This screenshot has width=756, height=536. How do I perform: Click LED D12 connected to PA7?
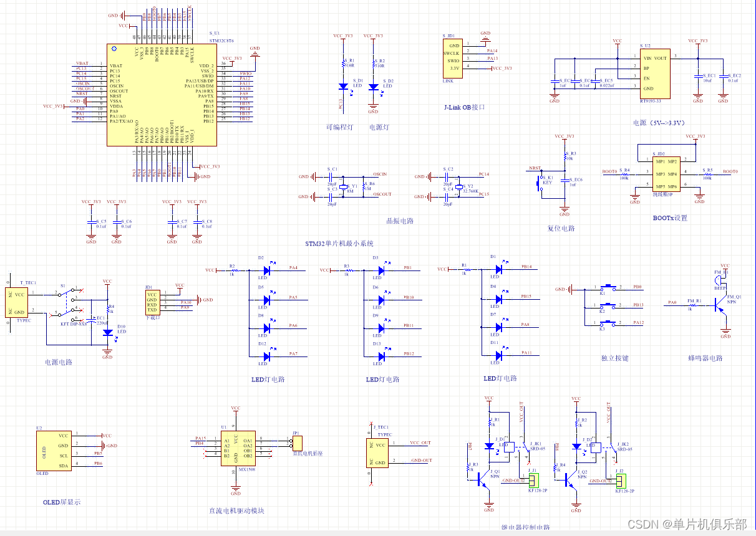tap(266, 357)
